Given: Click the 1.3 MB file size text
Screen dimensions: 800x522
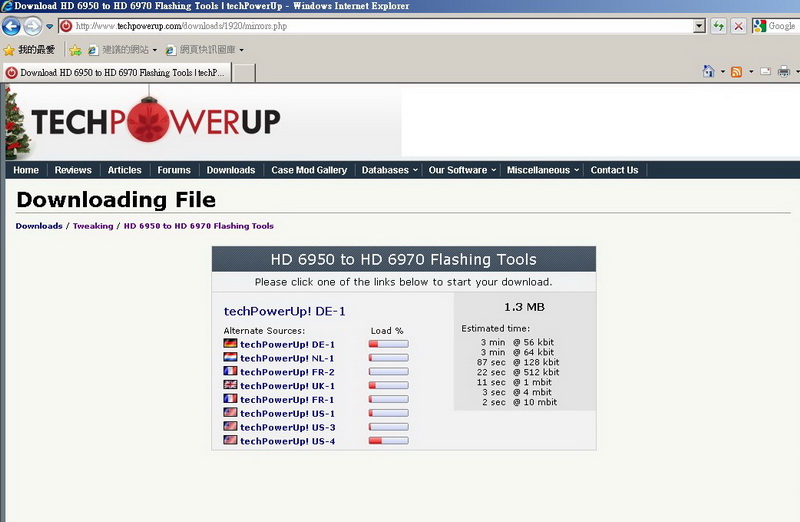Looking at the screenshot, I should click(524, 307).
